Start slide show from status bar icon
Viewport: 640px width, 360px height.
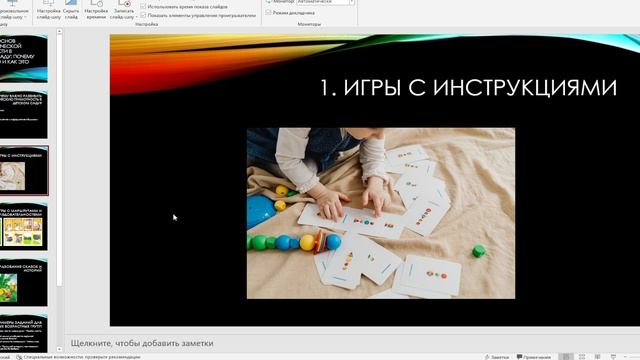(x=613, y=357)
